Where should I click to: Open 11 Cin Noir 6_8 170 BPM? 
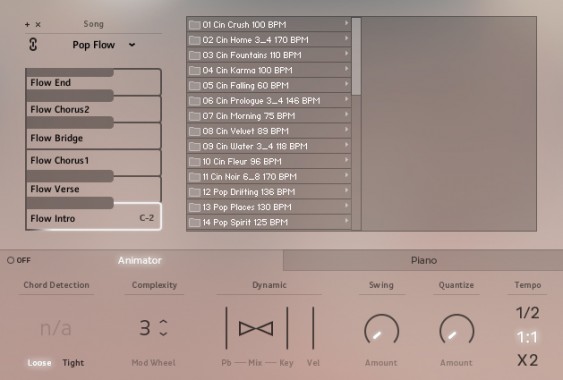(269, 177)
